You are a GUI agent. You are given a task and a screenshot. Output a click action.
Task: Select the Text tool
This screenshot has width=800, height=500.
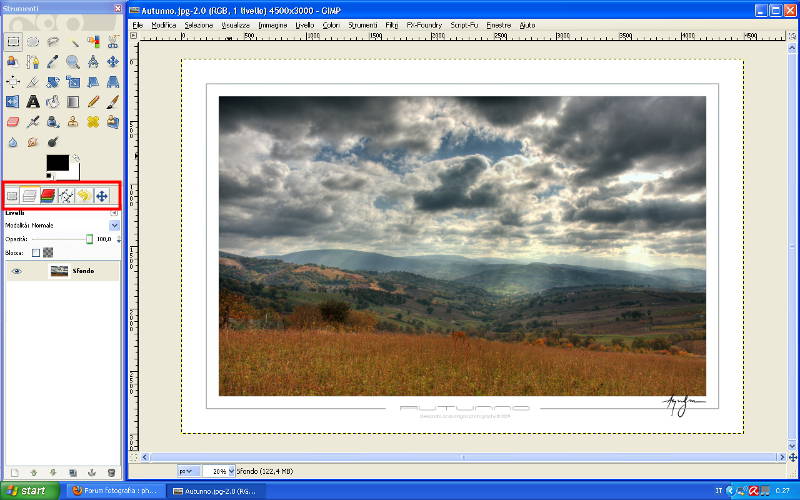pyautogui.click(x=33, y=102)
